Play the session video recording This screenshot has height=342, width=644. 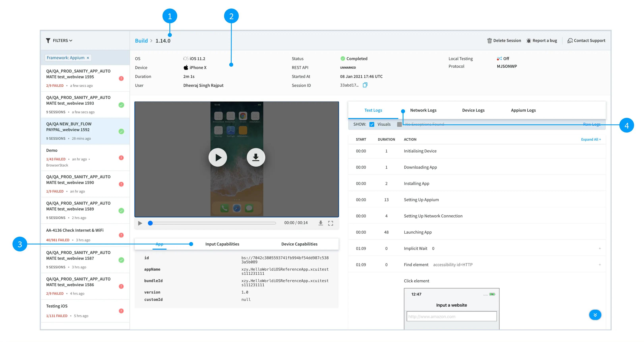pyautogui.click(x=218, y=157)
